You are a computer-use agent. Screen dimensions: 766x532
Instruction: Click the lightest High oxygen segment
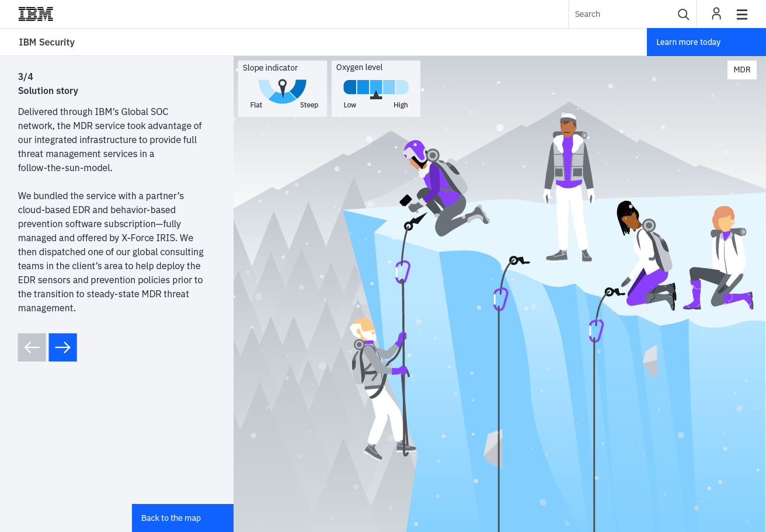(402, 87)
